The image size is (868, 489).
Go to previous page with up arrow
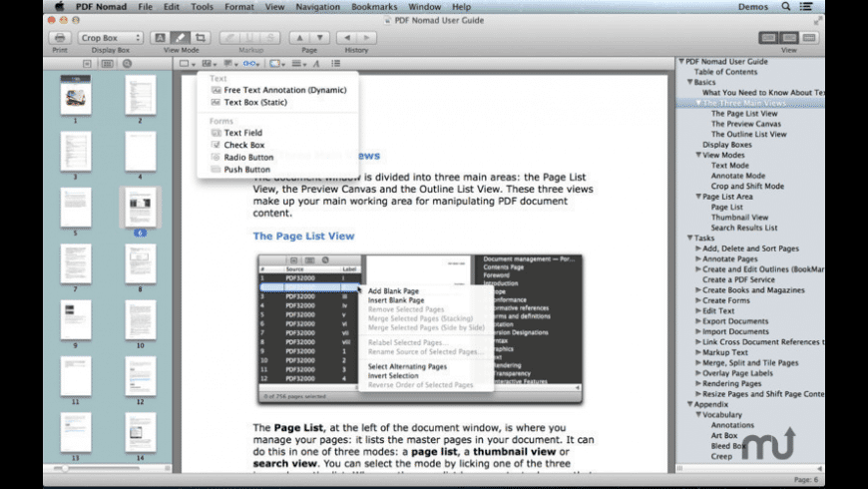[299, 38]
